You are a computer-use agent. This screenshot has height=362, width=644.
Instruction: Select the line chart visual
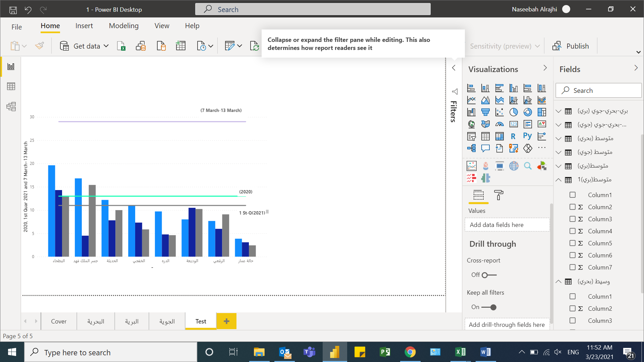tap(471, 100)
